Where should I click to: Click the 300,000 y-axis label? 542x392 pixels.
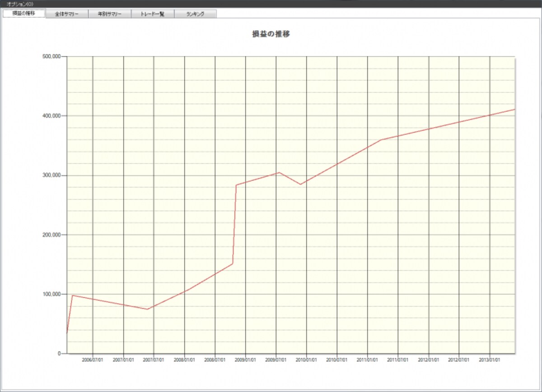point(51,175)
